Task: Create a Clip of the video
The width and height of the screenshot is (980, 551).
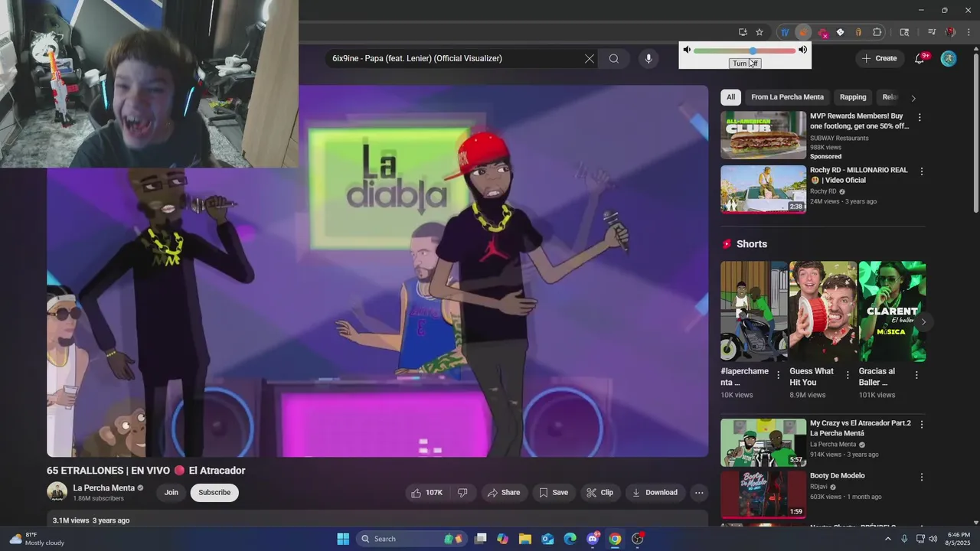Action: tap(599, 493)
